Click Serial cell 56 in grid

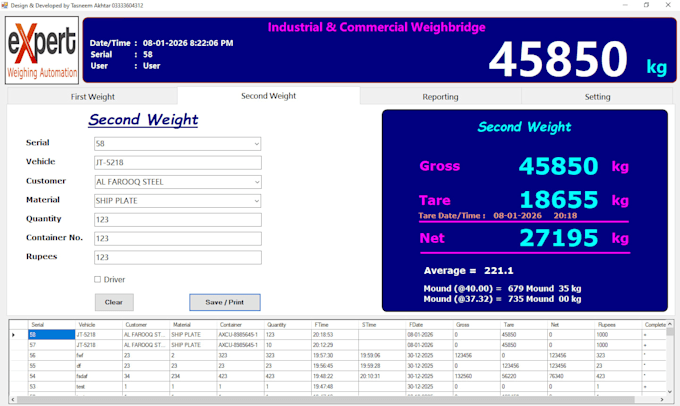coord(52,356)
